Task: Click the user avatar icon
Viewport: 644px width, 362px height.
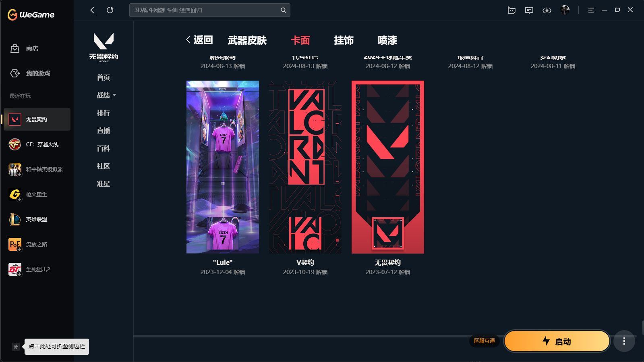Action: (x=565, y=10)
